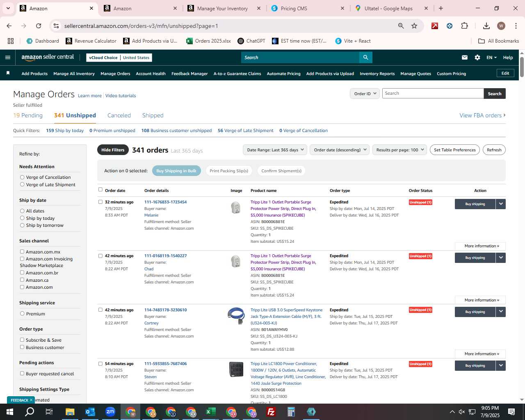Go back with the browser back arrow
The width and height of the screenshot is (525, 420).
(9, 26)
